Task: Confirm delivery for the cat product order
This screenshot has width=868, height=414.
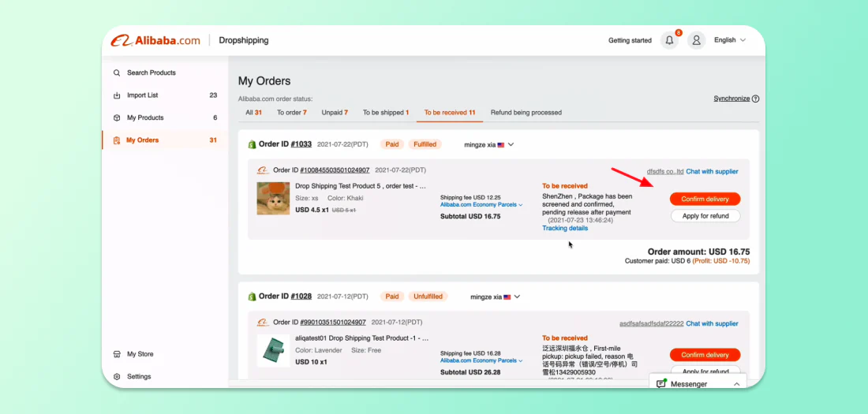Action: coord(705,200)
